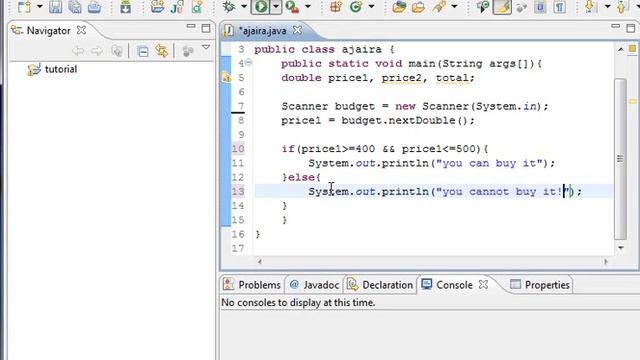640x360 pixels.
Task: Click the Search flashlight icon
Action: coord(439,7)
